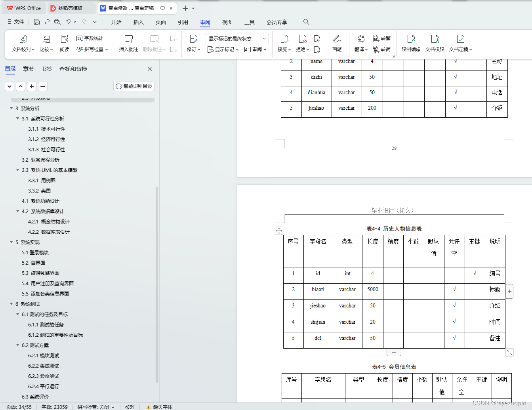This screenshot has height=410, width=532.
Task: Click the print preview icon
Action: (57, 22)
